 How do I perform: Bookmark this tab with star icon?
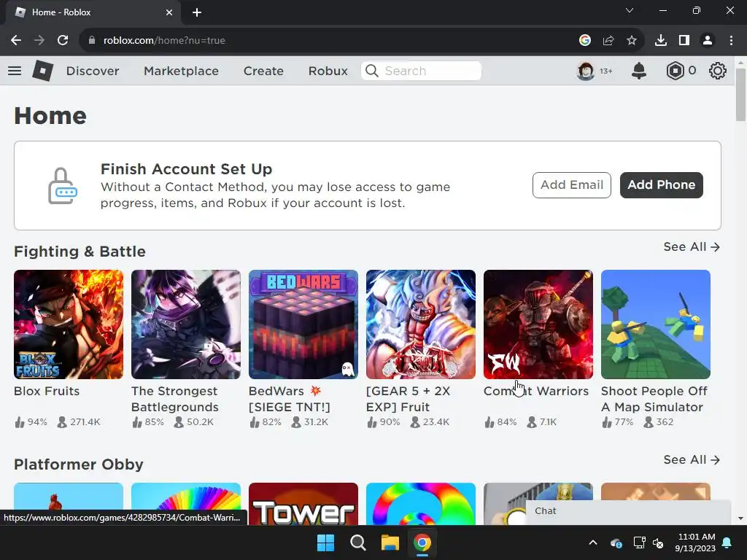coord(632,41)
